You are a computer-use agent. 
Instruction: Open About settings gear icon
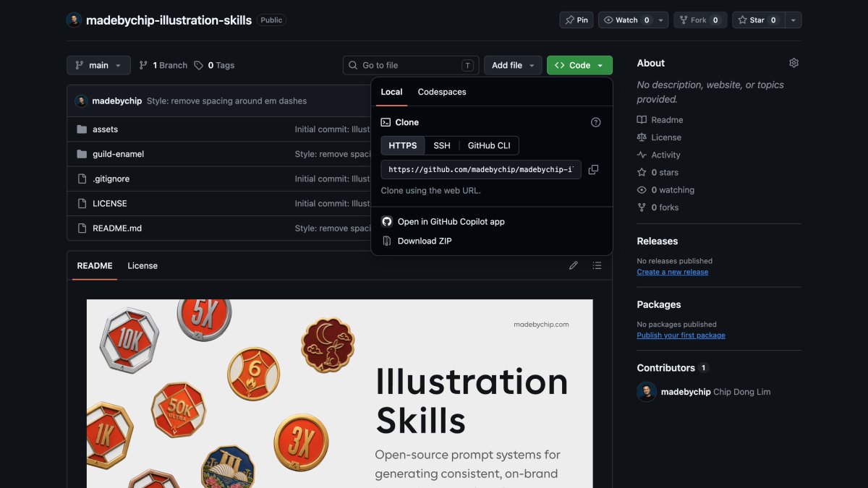793,63
